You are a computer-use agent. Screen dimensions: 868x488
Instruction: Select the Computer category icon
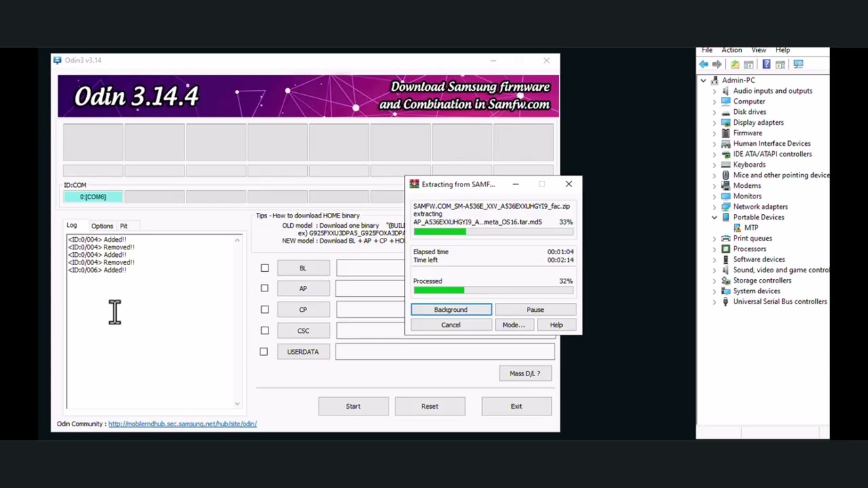point(726,101)
